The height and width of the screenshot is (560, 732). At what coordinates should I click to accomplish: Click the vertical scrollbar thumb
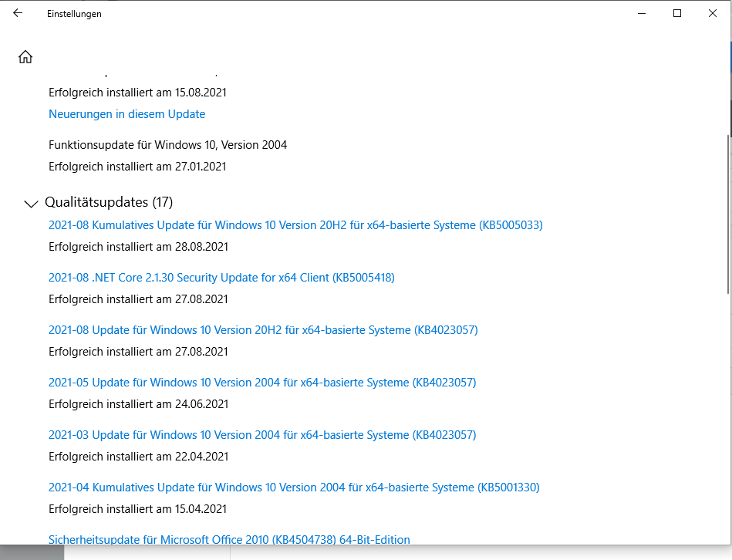click(728, 214)
